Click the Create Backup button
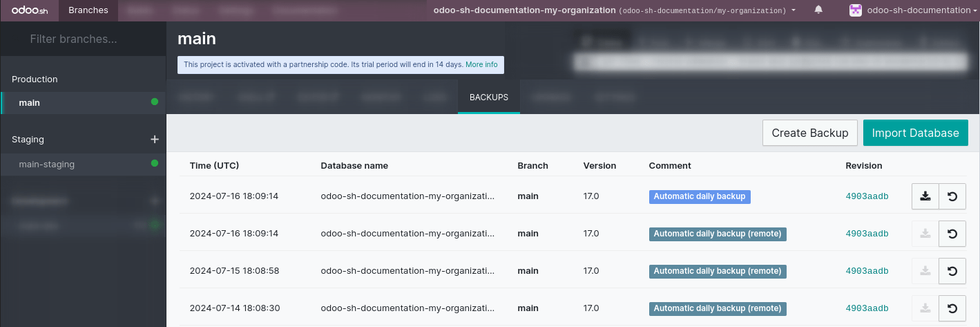This screenshot has width=980, height=327. (x=809, y=133)
